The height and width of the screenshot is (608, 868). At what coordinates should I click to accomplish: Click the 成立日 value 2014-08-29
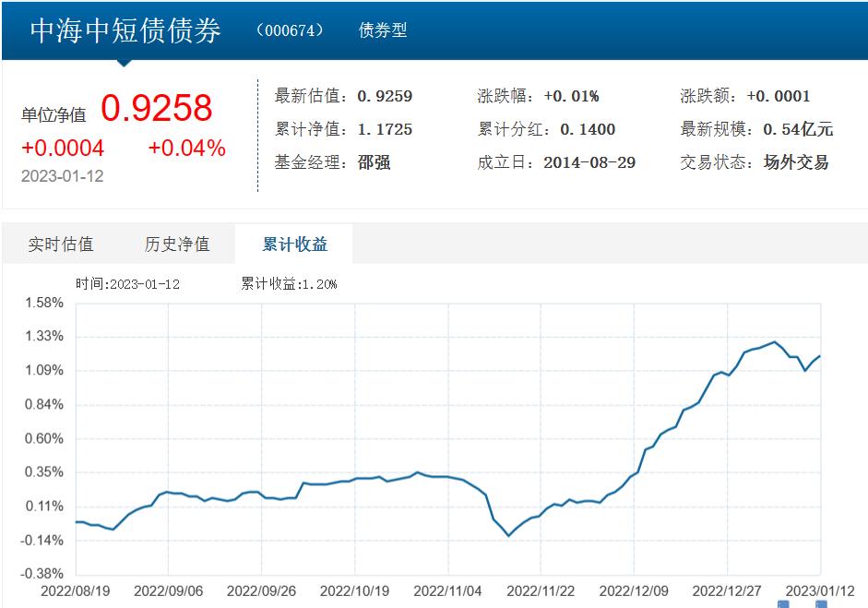click(589, 162)
